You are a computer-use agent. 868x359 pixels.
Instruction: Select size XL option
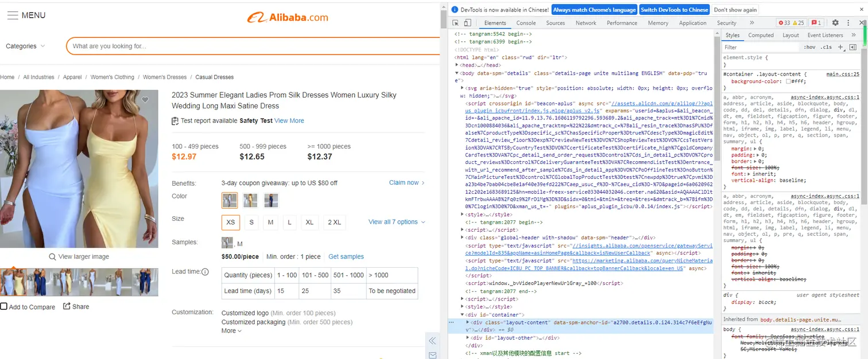click(x=310, y=222)
